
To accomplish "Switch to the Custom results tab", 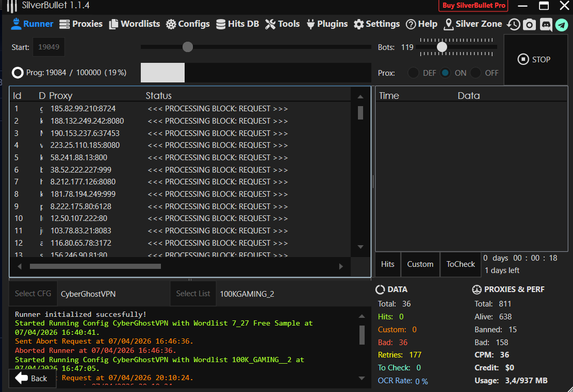I will (420, 264).
